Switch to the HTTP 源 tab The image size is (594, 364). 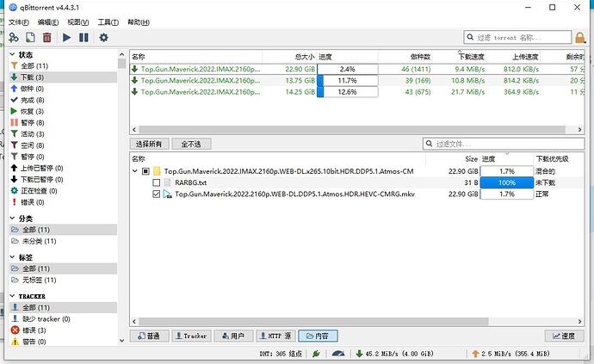pos(275,336)
